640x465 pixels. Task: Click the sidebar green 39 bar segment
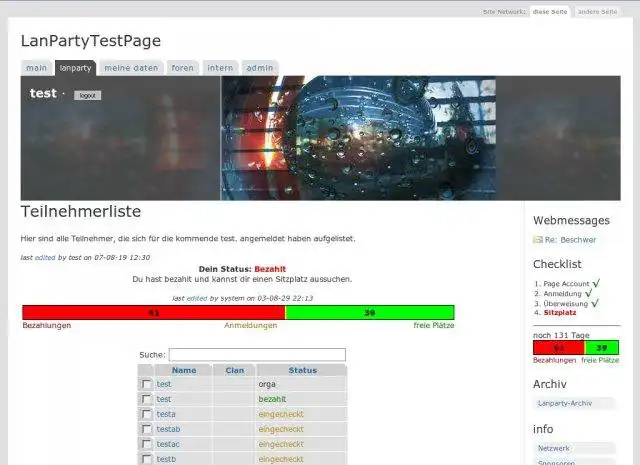[x=602, y=348]
